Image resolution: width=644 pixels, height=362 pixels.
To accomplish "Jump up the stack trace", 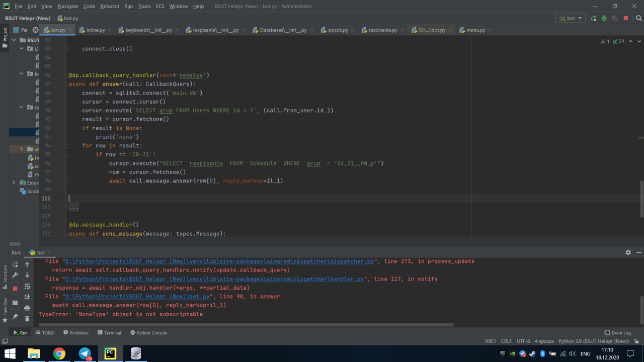I will click(x=27, y=264).
